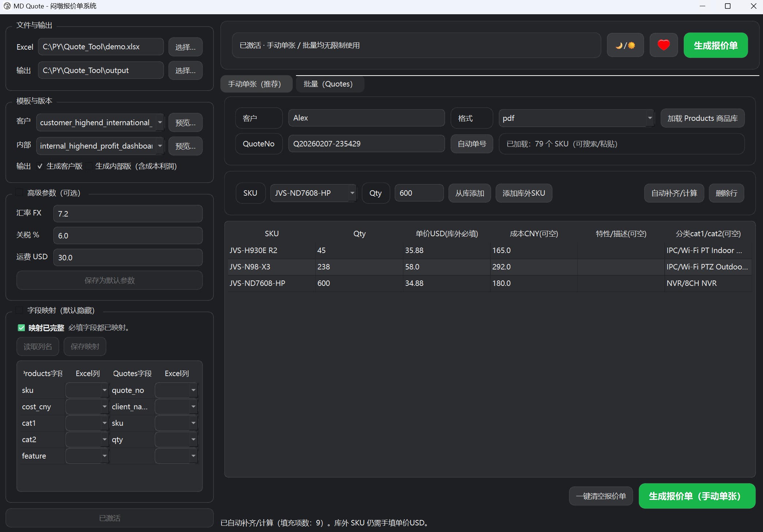Click the red heart button
Image resolution: width=763 pixels, height=532 pixels.
click(663, 45)
